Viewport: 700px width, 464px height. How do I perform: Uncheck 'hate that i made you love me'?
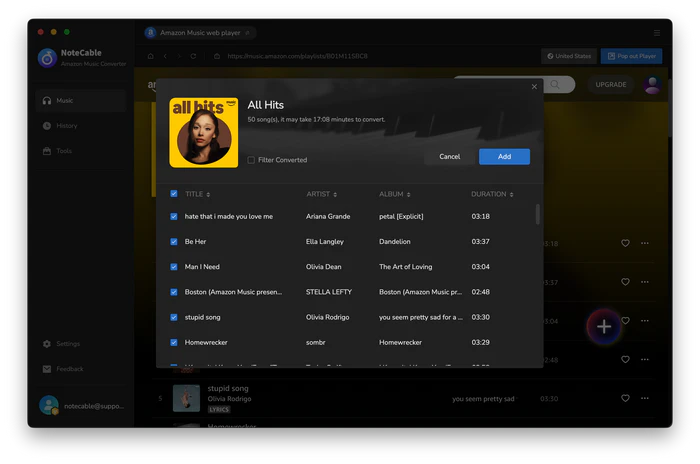pyautogui.click(x=174, y=216)
